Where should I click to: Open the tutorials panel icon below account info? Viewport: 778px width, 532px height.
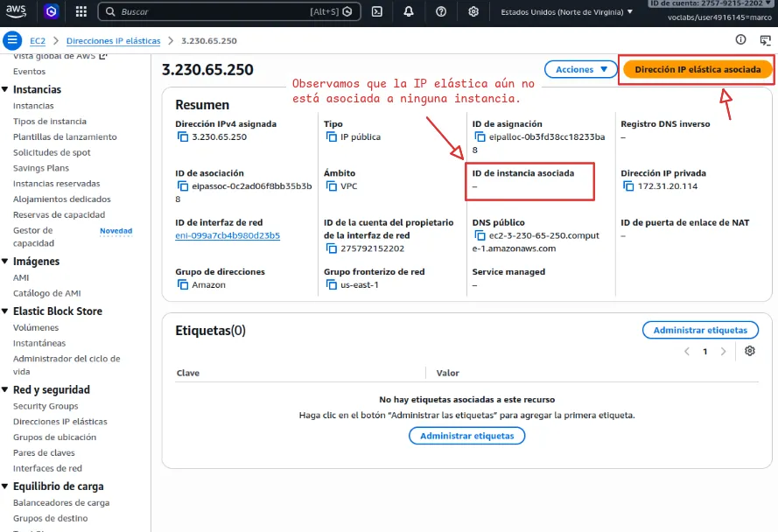pos(766,40)
